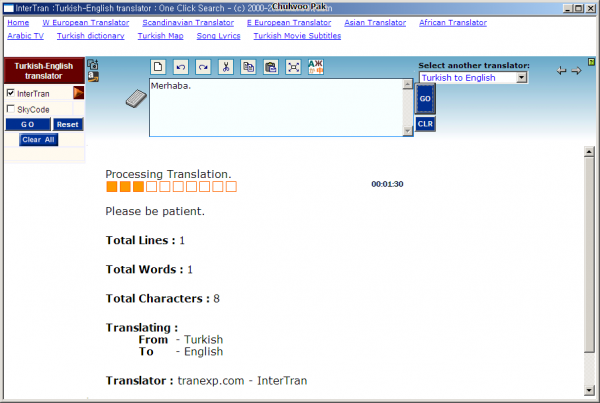Viewport: 600px width, 403px height.
Task: Click the CLR button
Action: tap(425, 124)
